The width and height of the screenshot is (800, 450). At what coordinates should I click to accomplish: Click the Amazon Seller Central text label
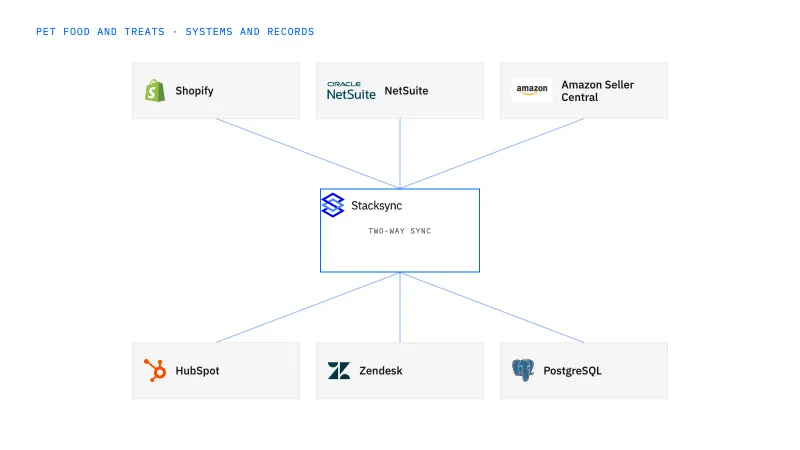tap(597, 91)
